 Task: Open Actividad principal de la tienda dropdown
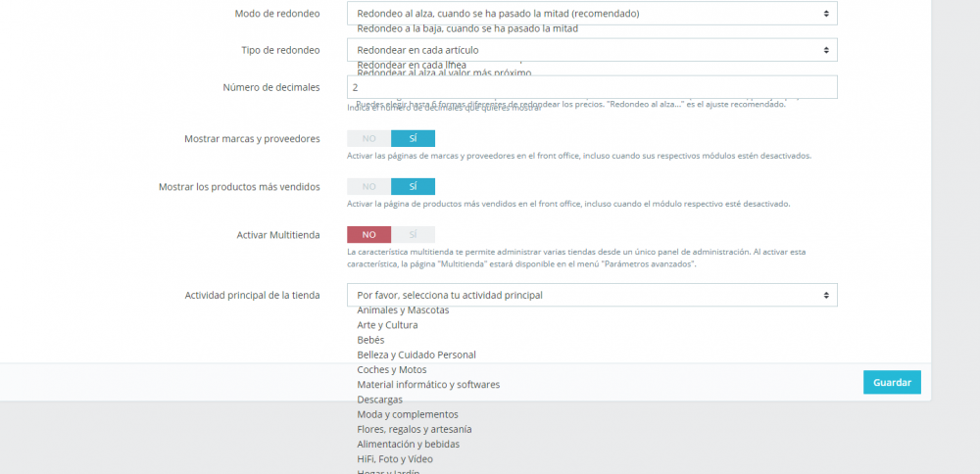tap(592, 295)
